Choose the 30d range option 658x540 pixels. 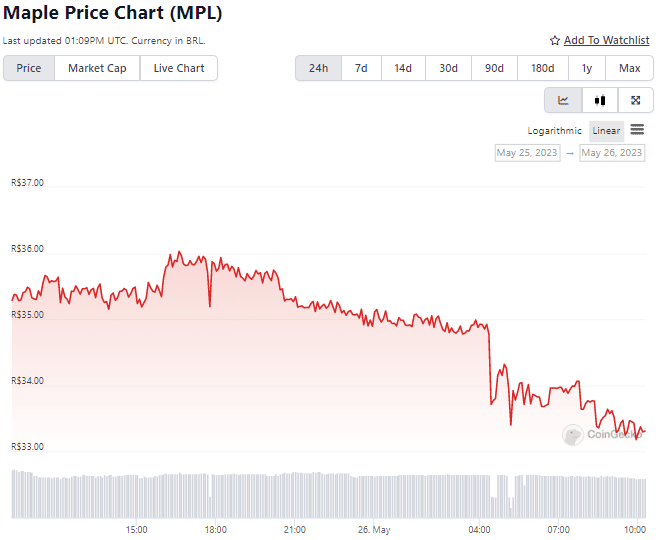coord(448,68)
